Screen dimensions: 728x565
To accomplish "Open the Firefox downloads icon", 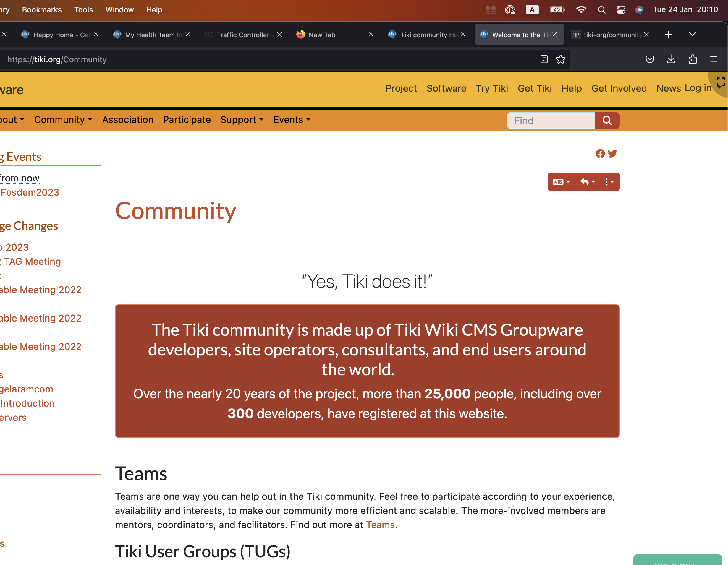I will (x=671, y=59).
